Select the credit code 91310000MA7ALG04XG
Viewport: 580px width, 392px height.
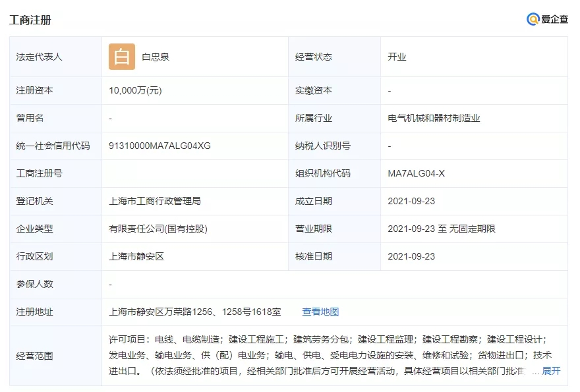(159, 146)
